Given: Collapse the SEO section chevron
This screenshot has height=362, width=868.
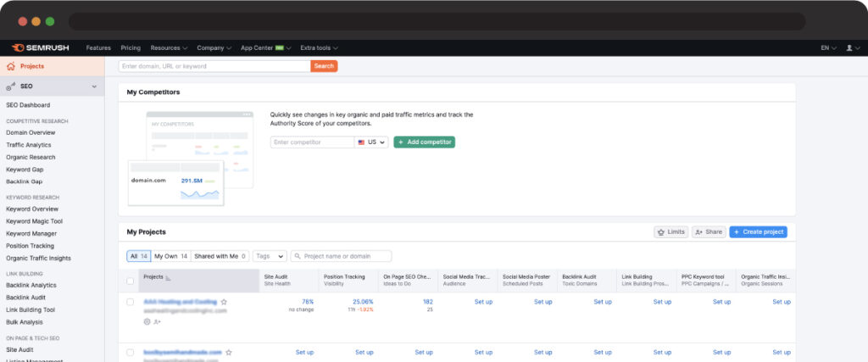Looking at the screenshot, I should [x=94, y=87].
